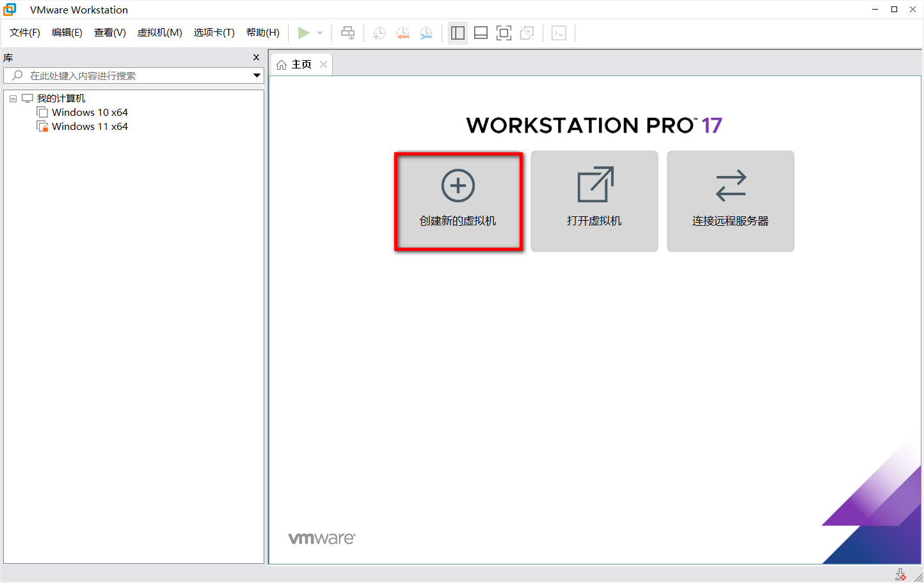This screenshot has height=583, width=924.
Task: Click the green power on play icon
Action: (x=304, y=33)
